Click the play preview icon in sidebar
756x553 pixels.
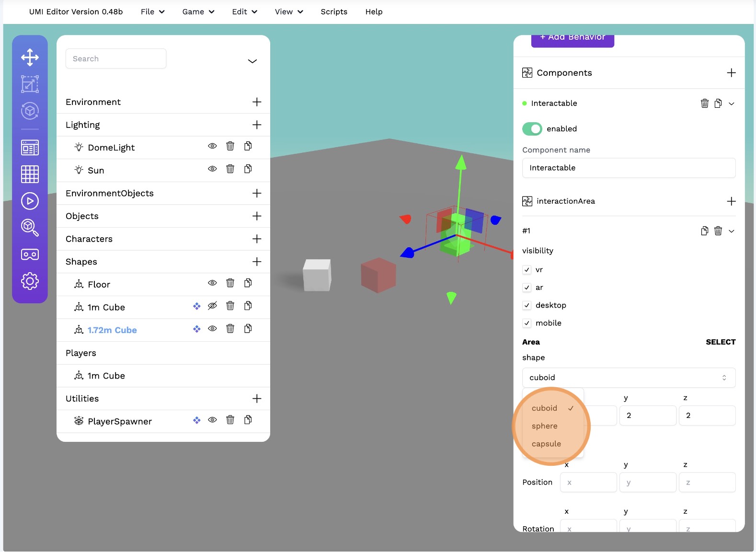[30, 201]
